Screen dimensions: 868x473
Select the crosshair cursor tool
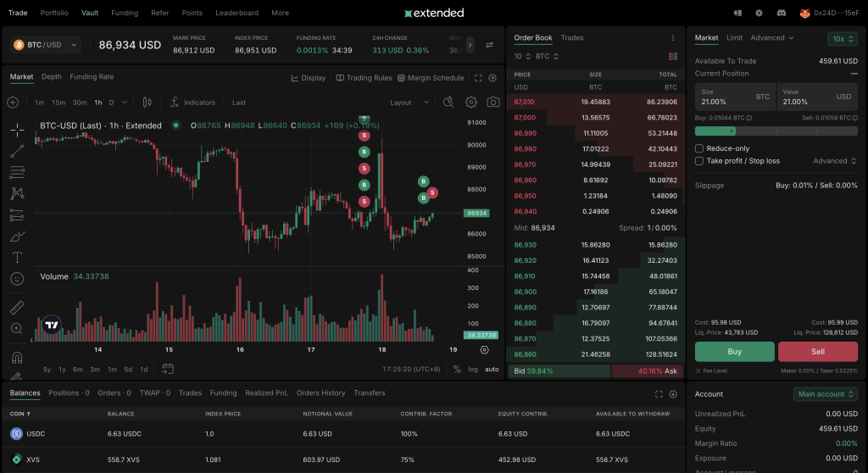(18, 130)
